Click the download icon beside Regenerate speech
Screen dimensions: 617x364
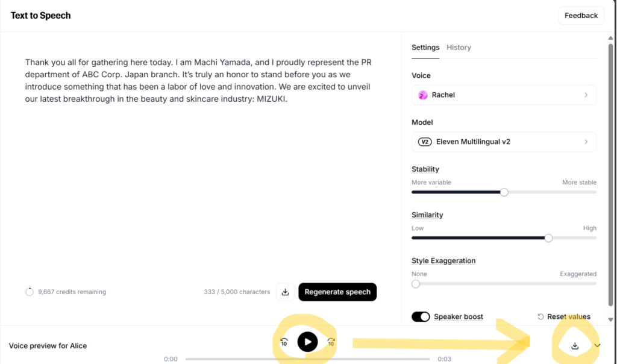(285, 292)
